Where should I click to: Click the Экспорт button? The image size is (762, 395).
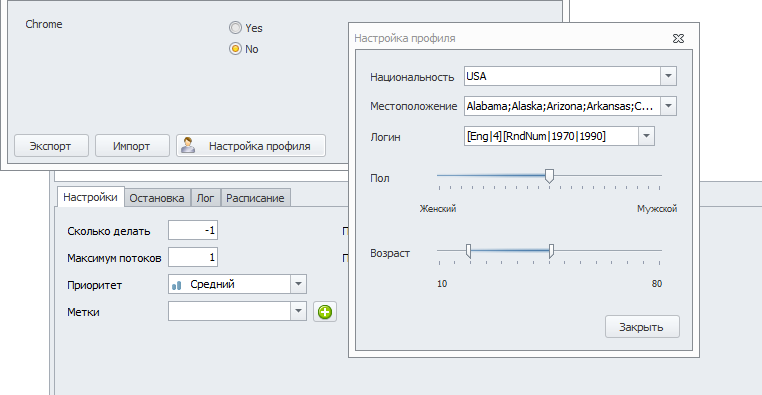[51, 146]
